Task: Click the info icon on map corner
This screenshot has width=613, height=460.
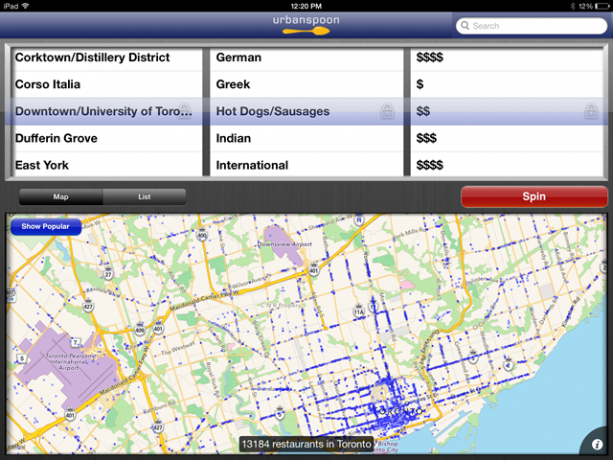Action: 597,444
